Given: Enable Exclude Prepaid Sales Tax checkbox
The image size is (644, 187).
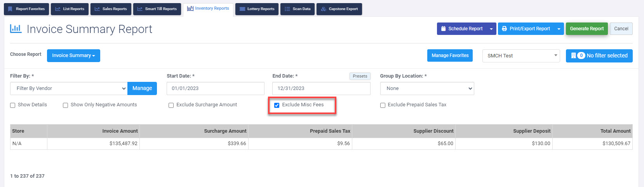Looking at the screenshot, I should point(383,105).
